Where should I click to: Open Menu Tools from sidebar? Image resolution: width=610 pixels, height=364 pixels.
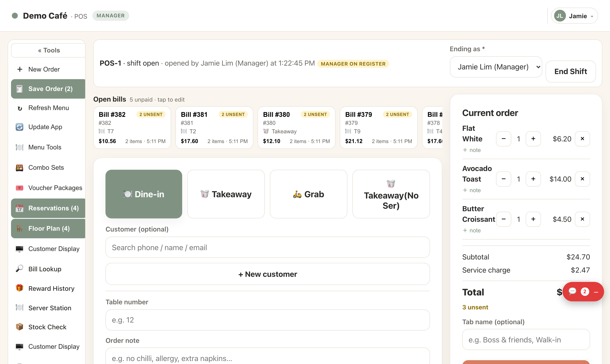(48, 148)
